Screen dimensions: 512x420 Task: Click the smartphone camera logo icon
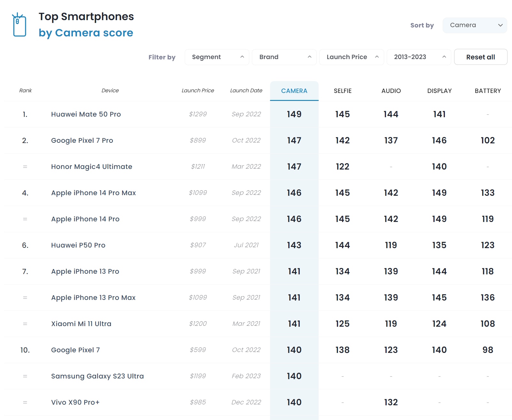[19, 25]
